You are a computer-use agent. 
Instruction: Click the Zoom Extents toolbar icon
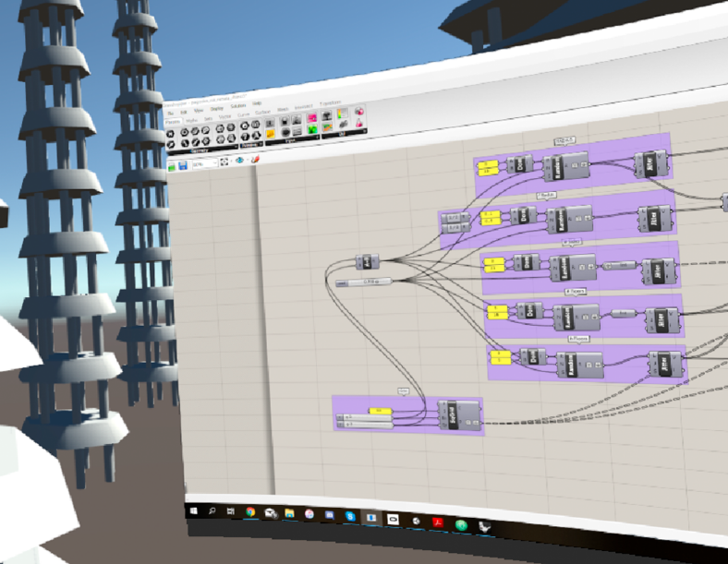pos(224,162)
